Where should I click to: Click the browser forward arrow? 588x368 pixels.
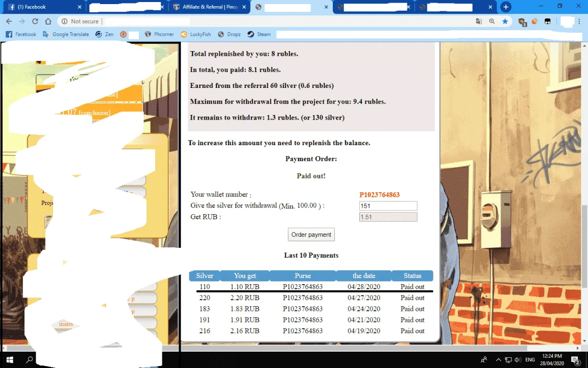(22, 21)
